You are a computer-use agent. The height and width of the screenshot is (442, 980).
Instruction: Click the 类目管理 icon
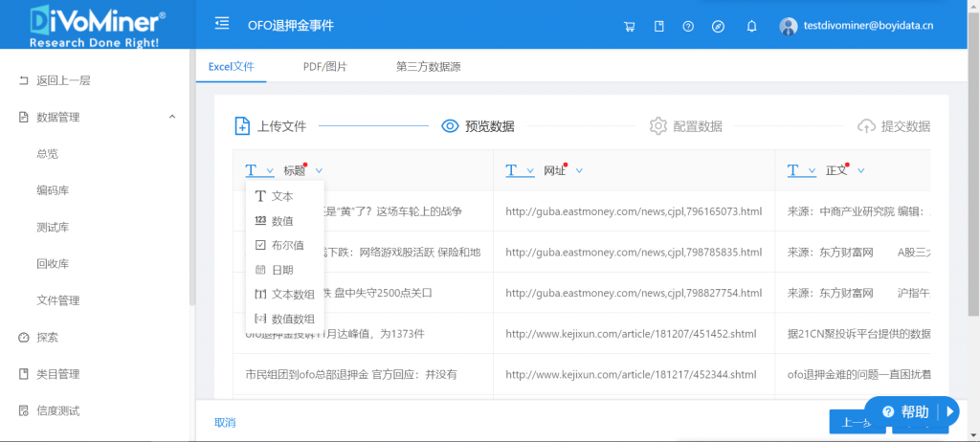click(24, 374)
